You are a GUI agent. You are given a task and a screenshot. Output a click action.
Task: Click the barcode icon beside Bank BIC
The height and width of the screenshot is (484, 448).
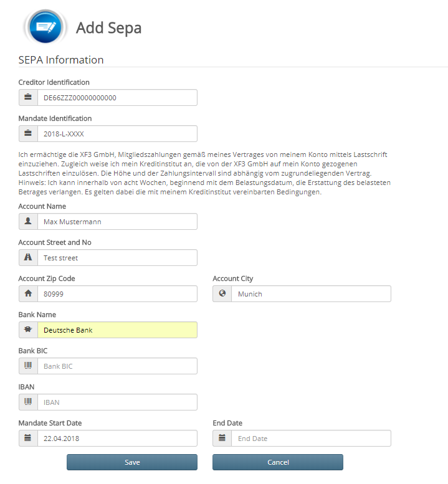coord(28,366)
